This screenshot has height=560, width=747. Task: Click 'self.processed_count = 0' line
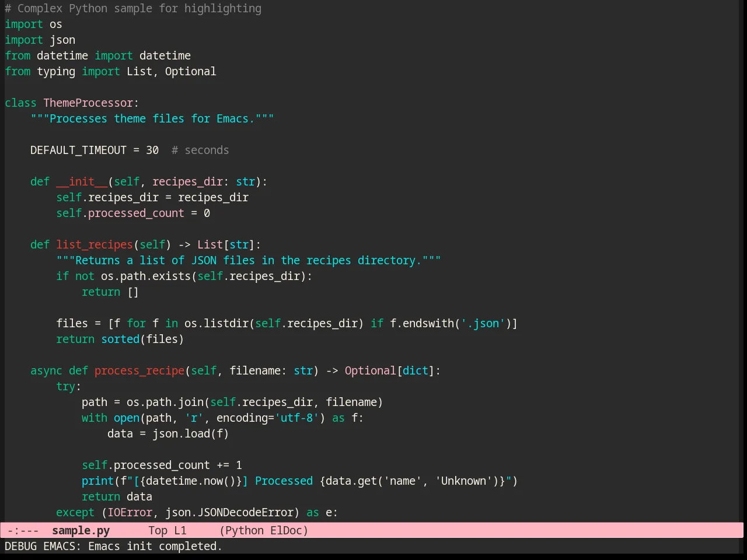point(133,213)
